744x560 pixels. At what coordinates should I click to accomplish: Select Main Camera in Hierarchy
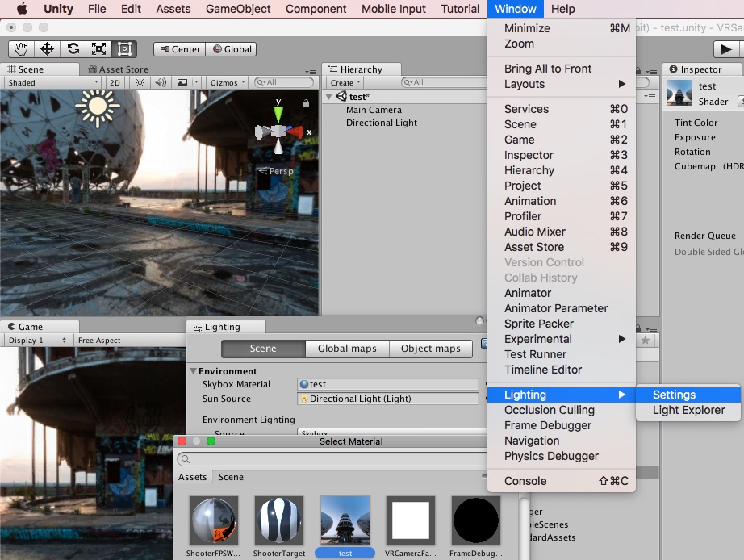tap(374, 110)
